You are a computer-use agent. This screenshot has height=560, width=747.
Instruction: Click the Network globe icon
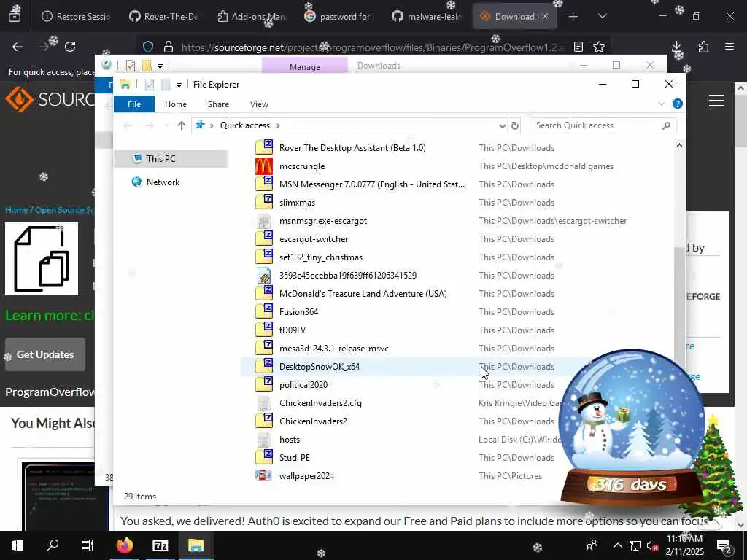pos(136,182)
